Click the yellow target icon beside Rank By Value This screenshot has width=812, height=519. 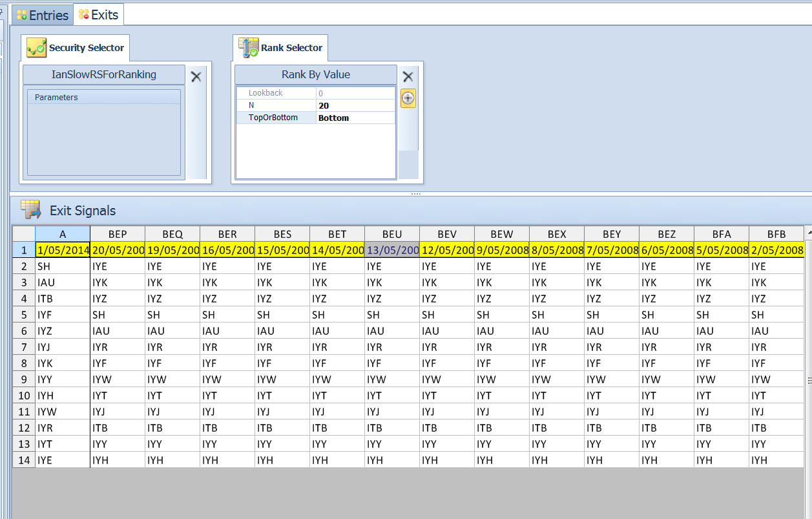408,99
